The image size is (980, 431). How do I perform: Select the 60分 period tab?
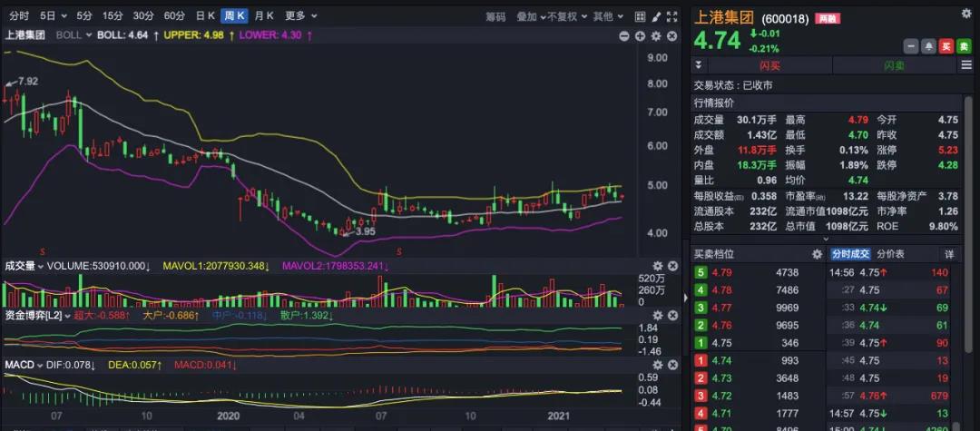tap(173, 15)
